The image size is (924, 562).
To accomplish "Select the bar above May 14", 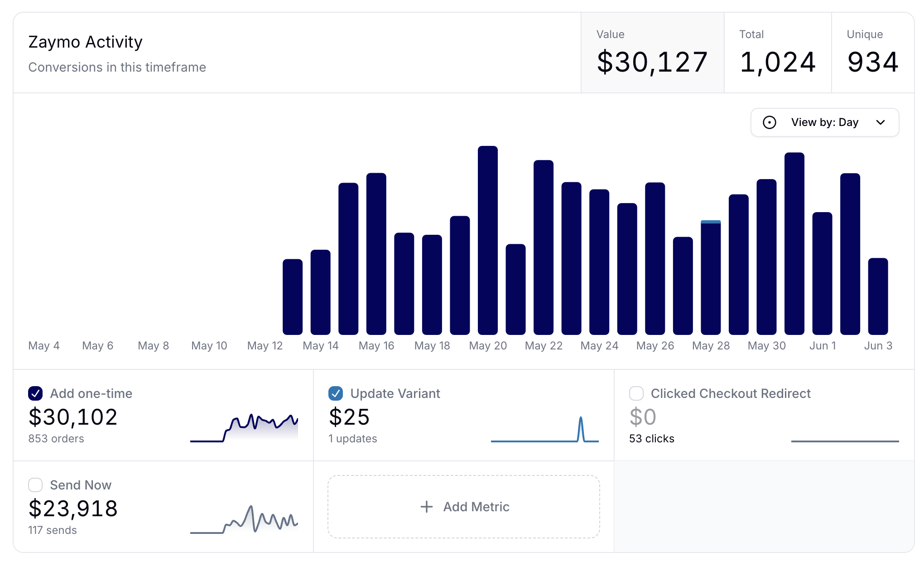I will [x=321, y=292].
